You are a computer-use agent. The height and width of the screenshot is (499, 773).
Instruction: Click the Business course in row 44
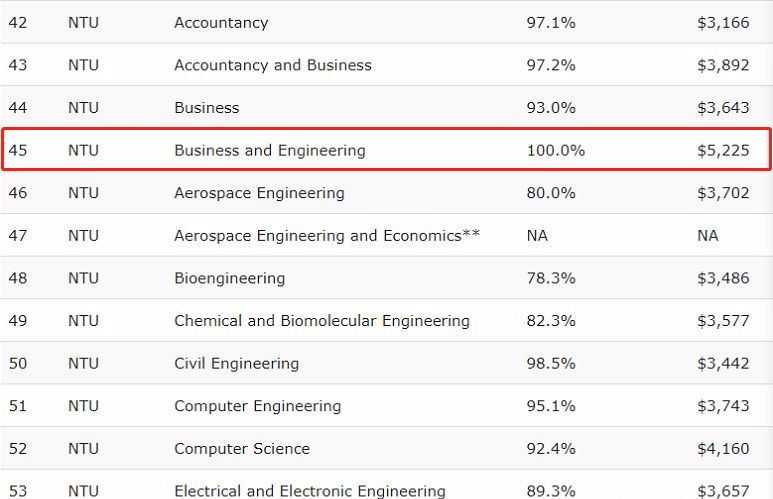[x=206, y=107]
